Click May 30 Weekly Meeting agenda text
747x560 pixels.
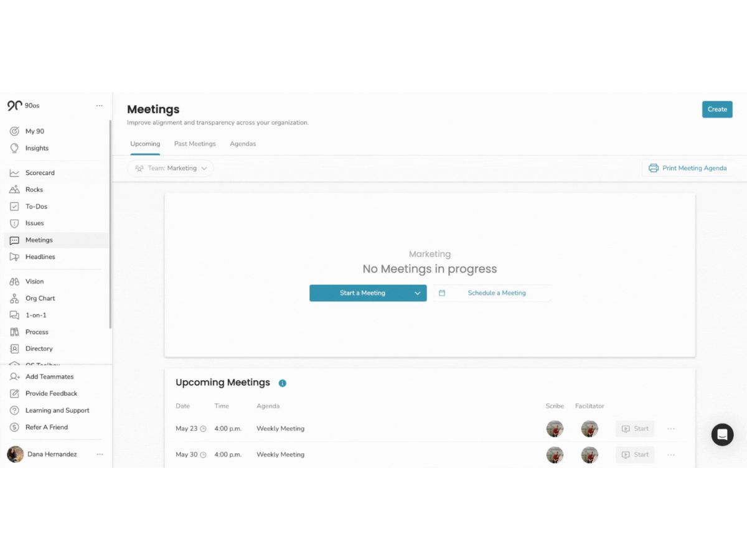click(280, 455)
